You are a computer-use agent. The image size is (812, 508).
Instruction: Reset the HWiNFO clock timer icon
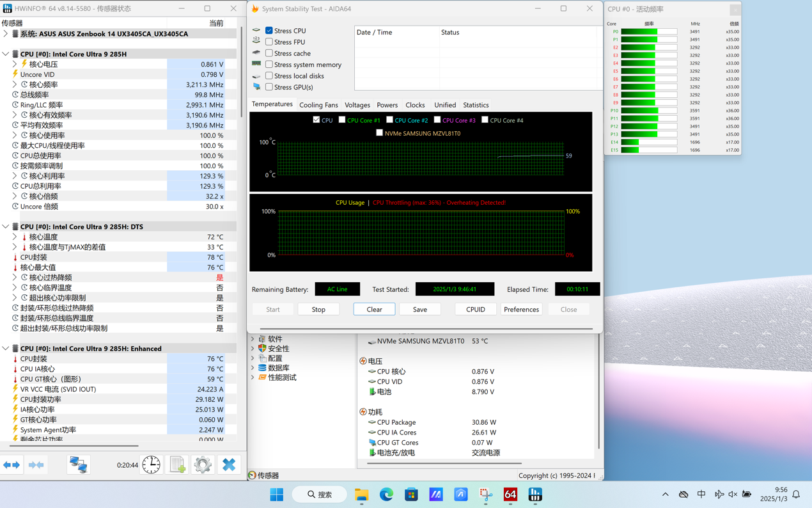click(x=152, y=465)
